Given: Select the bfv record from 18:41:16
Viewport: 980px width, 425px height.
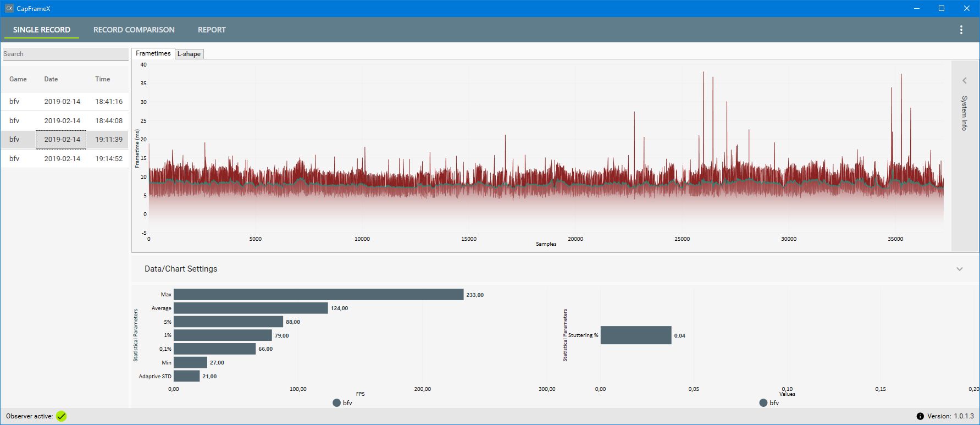Looking at the screenshot, I should (x=65, y=101).
